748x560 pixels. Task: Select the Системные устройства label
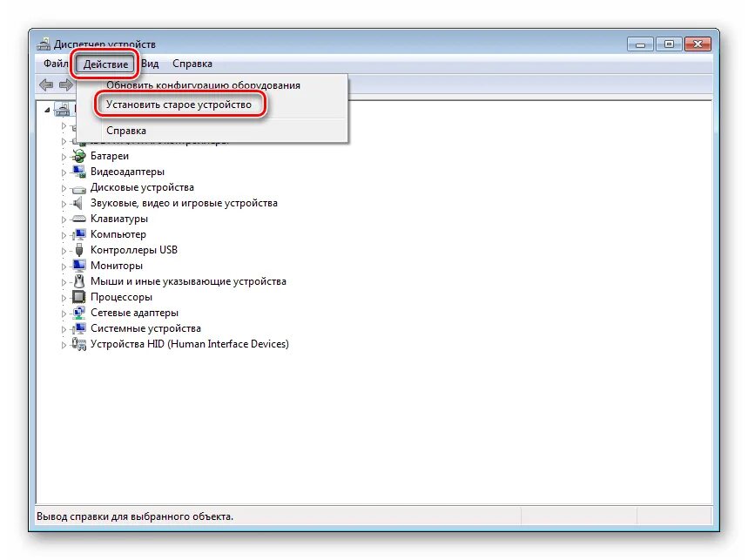[145, 328]
